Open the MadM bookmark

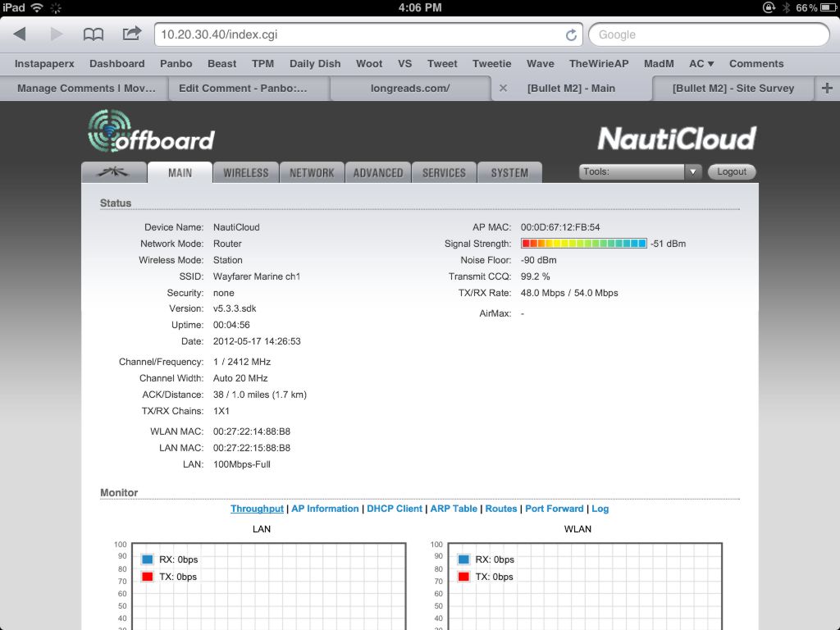(x=659, y=64)
